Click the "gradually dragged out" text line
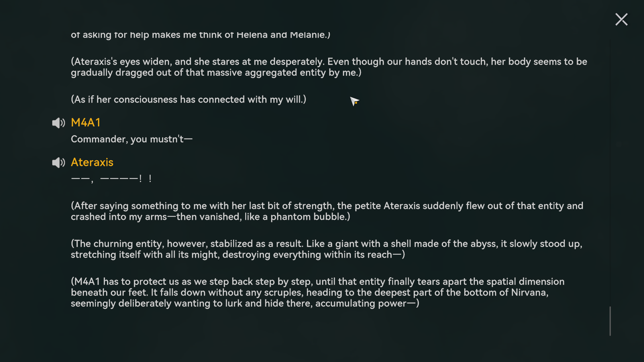Image resolution: width=644 pixels, height=362 pixels. coord(216,73)
